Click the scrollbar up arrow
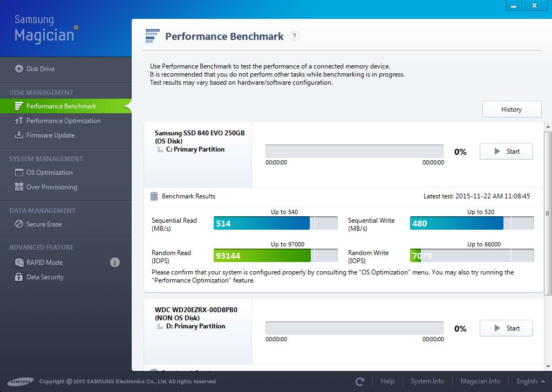This screenshot has width=552, height=392. pyautogui.click(x=548, y=126)
